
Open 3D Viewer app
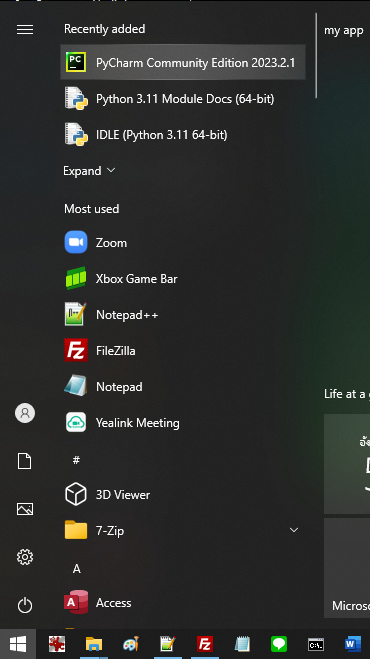click(183, 495)
